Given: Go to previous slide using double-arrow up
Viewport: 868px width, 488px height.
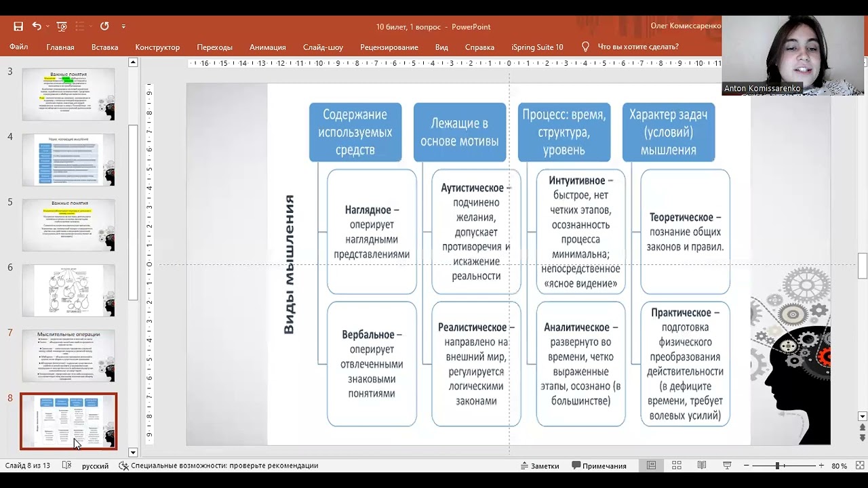Looking at the screenshot, I should (863, 428).
